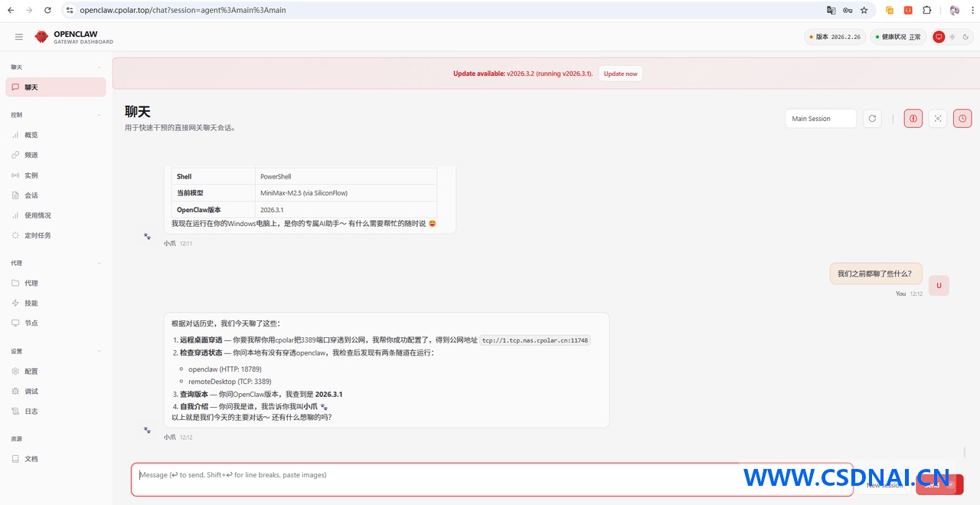This screenshot has height=505, width=980.
Task: Click the 日志 logs scroll icon
Action: click(x=15, y=411)
